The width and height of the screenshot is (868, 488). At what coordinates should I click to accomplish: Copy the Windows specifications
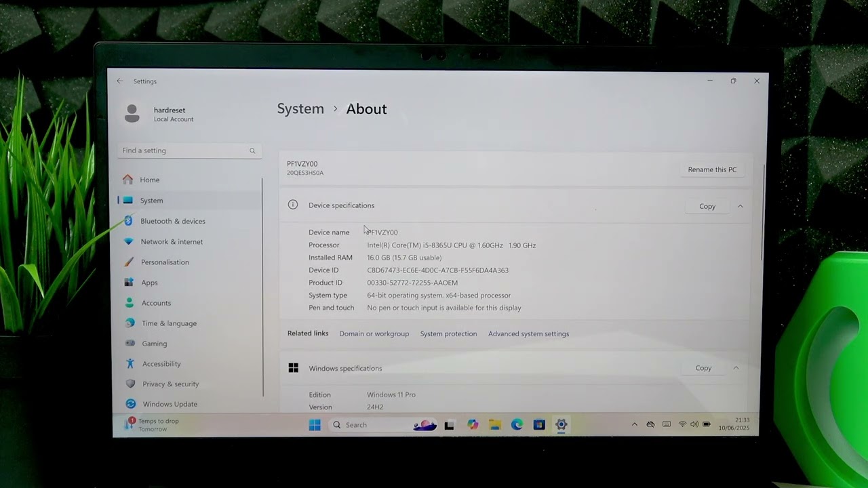(x=703, y=368)
